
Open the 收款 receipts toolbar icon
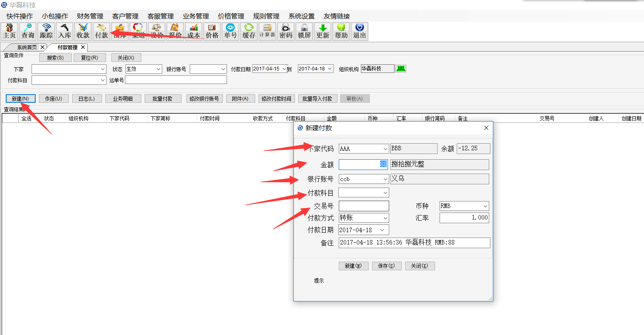pos(83,31)
